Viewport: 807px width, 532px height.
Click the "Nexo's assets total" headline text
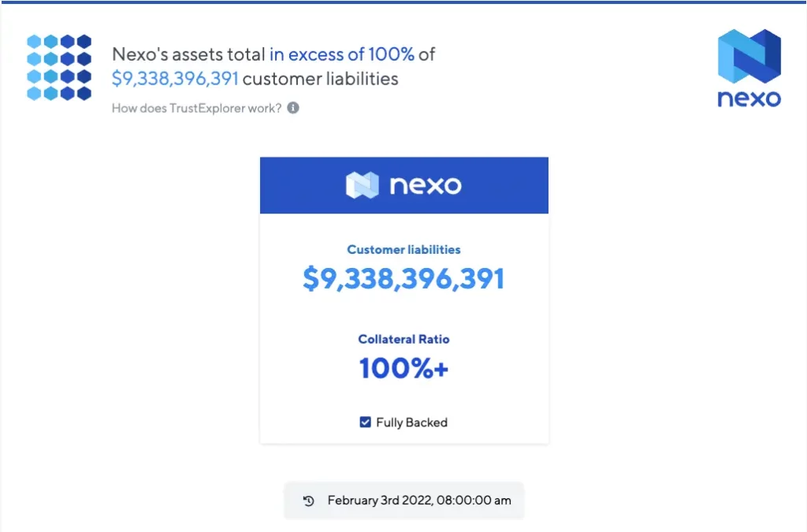(188, 54)
